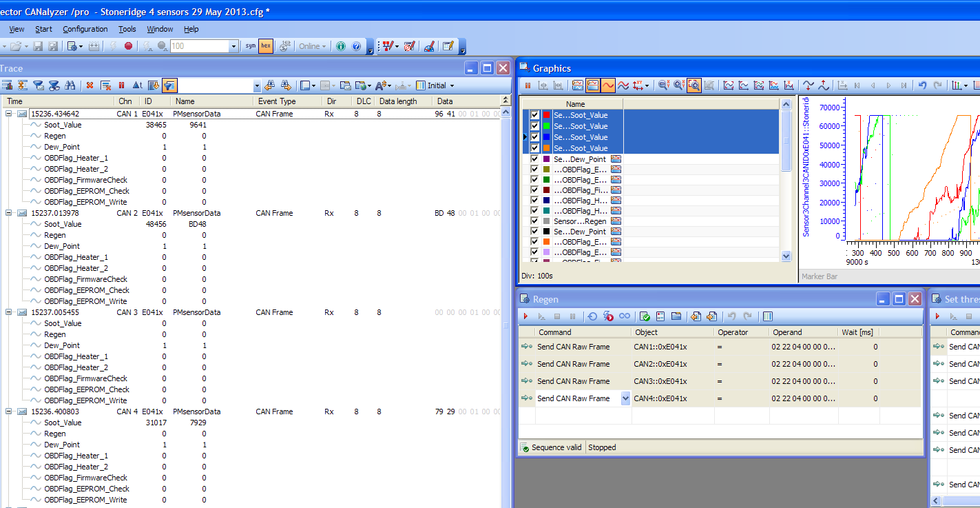Image resolution: width=980 pixels, height=508 pixels.
Task: Click the multi-curve wave icon in Graphics toolbar
Action: (623, 85)
